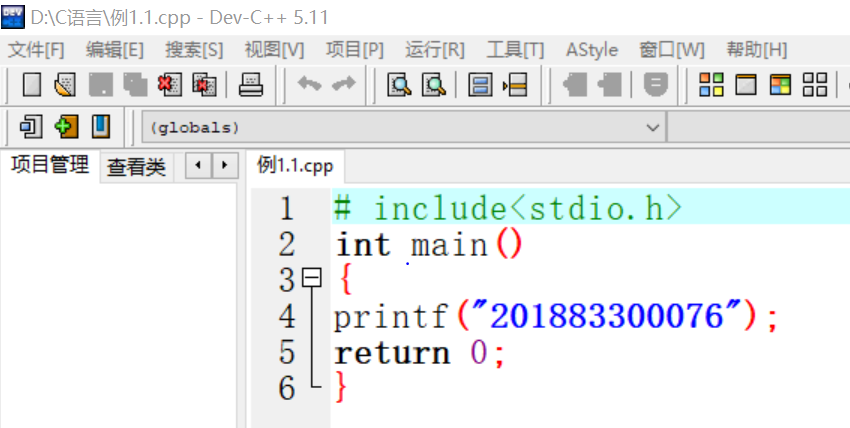Click Compile & Run colored window icon
This screenshot has height=428, width=850.
click(x=780, y=85)
